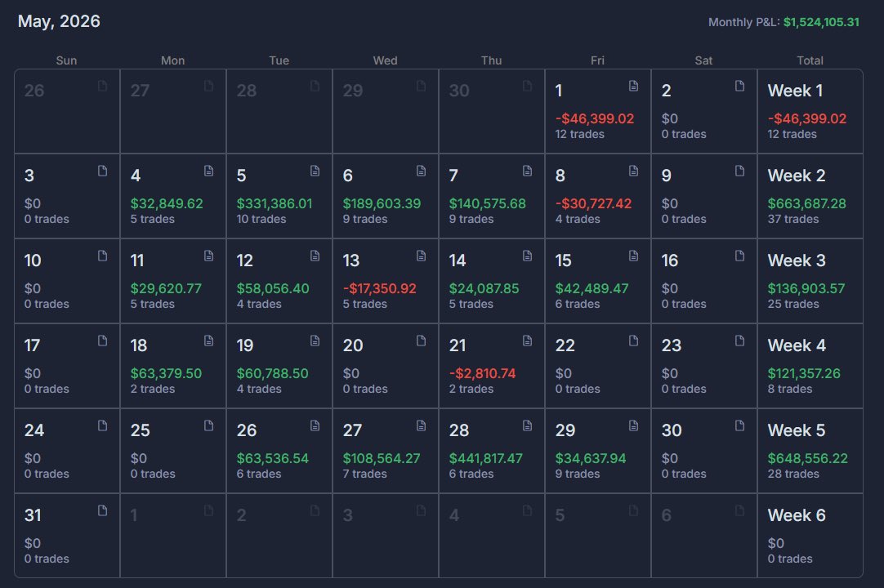Open the note icon on May 18
The height and width of the screenshot is (588, 884).
tap(208, 341)
